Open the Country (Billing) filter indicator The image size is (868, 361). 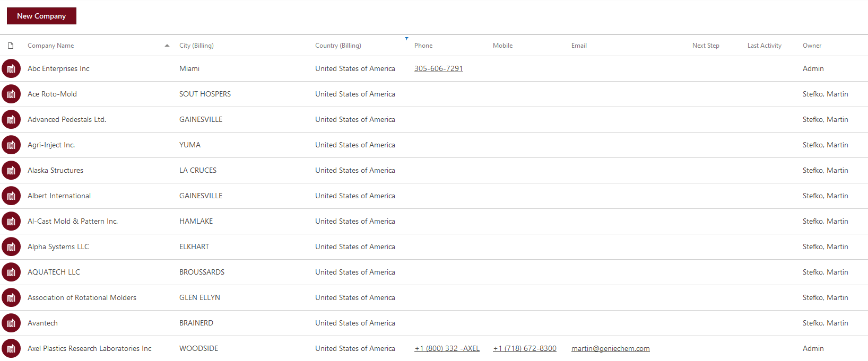coord(406,39)
